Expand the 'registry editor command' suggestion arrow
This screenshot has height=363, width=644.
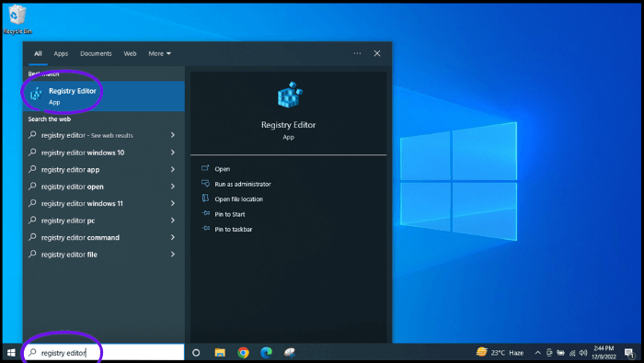pyautogui.click(x=173, y=237)
